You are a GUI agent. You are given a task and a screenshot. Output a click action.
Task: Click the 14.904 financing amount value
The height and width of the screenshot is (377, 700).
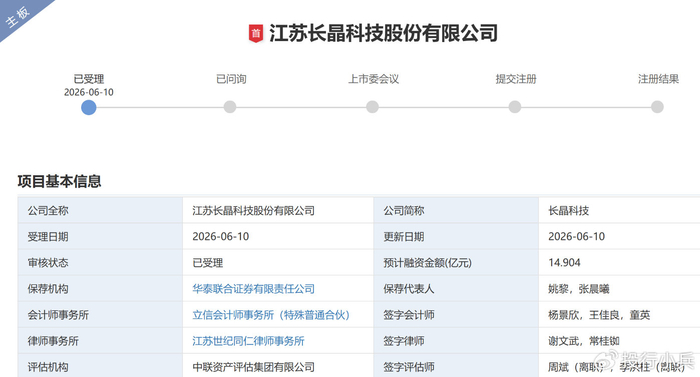point(564,263)
